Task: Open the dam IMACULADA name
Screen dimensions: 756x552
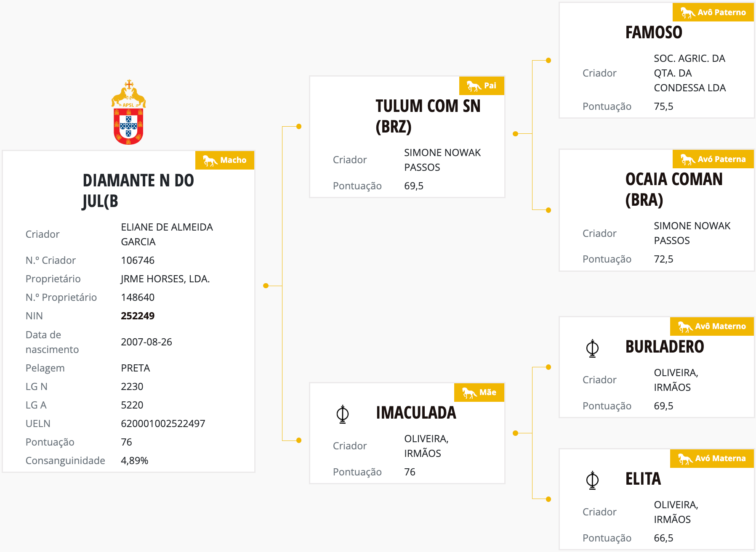Action: (x=416, y=413)
